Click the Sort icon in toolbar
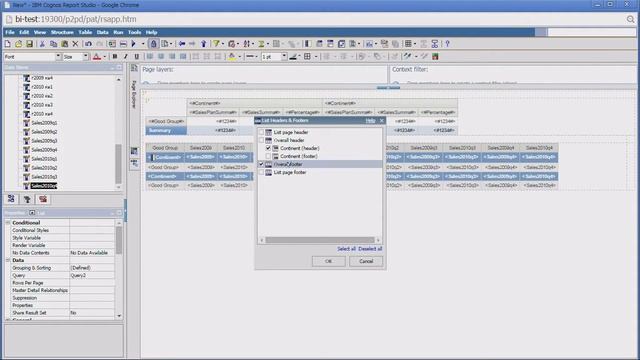This screenshot has width=640, height=360. pyautogui.click(x=247, y=44)
